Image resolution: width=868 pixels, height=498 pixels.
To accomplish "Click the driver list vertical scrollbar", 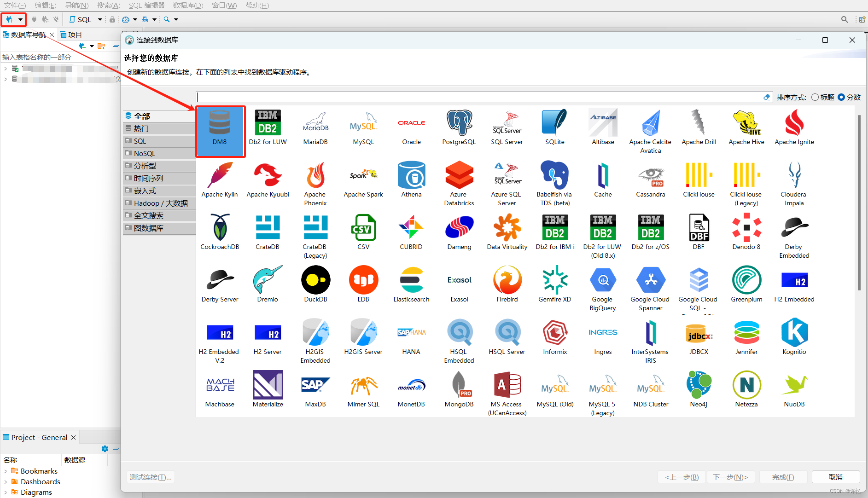I will click(859, 203).
